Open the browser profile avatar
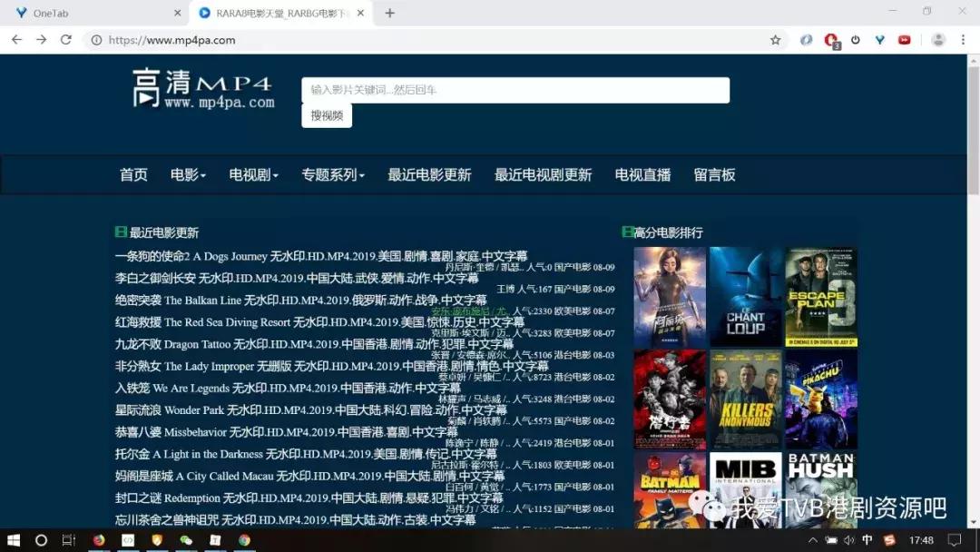The width and height of the screenshot is (980, 552). tap(938, 40)
